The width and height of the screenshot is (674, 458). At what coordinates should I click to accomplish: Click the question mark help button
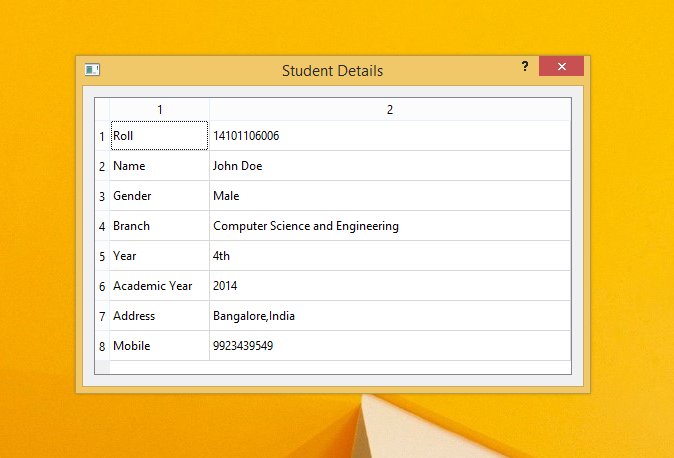point(525,66)
